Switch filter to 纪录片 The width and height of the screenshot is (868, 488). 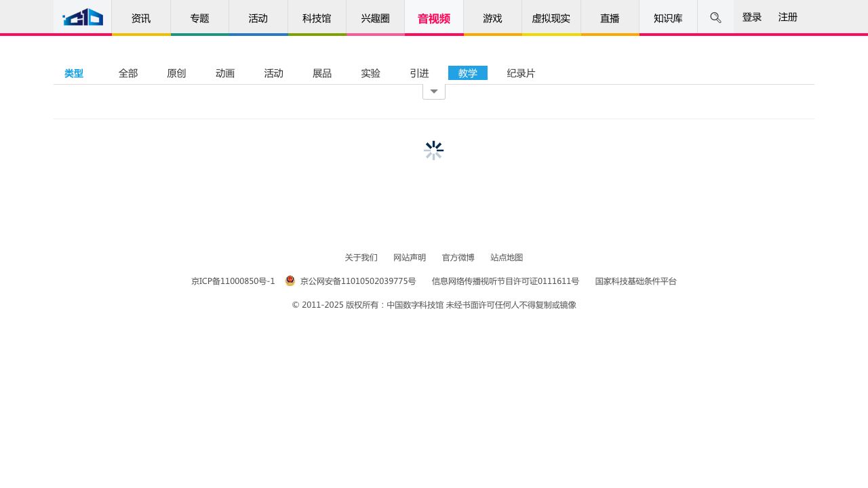(521, 73)
